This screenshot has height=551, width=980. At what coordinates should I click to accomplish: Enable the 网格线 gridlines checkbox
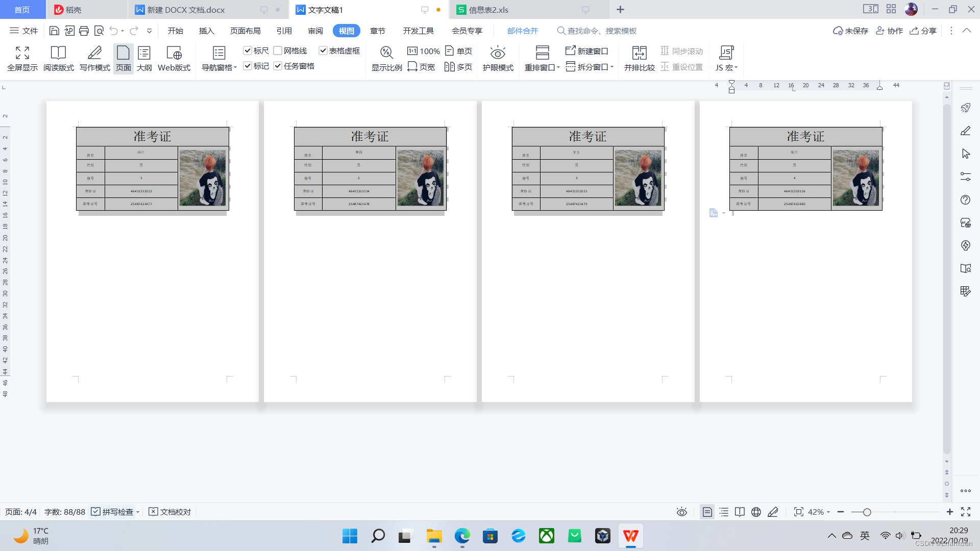(x=278, y=51)
